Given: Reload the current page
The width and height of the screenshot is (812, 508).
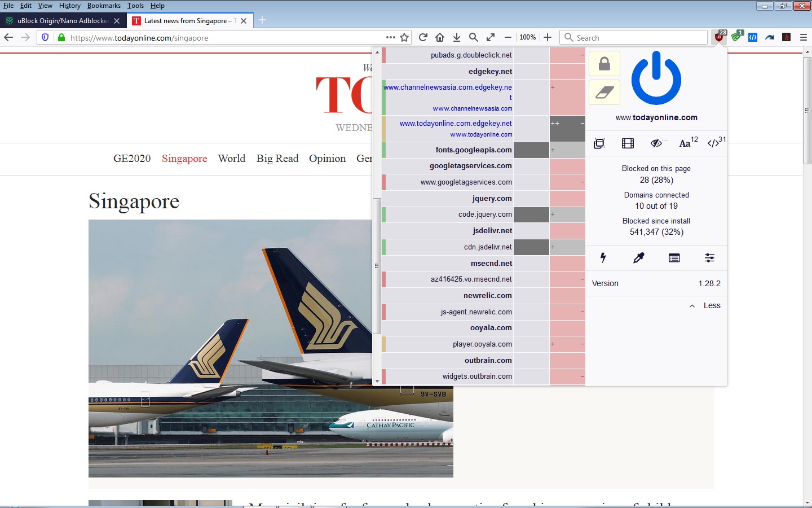Looking at the screenshot, I should (423, 37).
